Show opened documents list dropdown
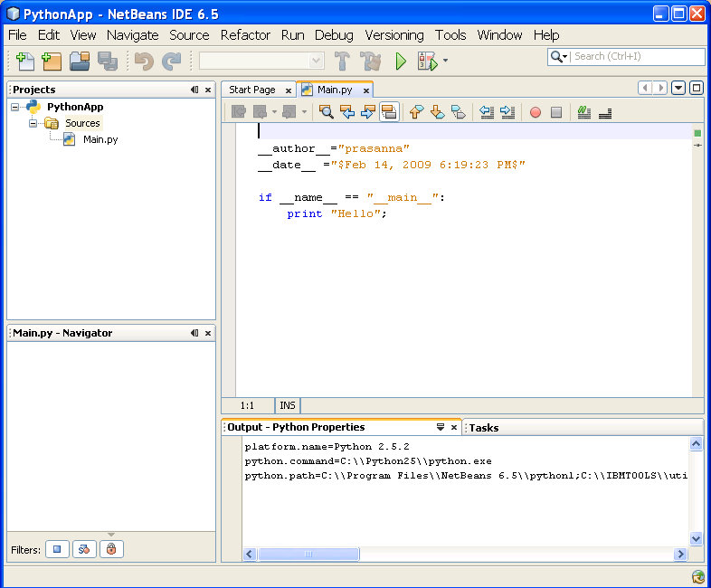The width and height of the screenshot is (711, 588). coord(678,88)
